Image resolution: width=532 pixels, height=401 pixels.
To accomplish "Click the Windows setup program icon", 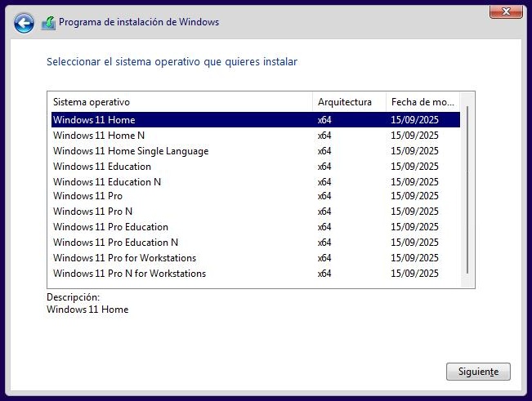I will pyautogui.click(x=48, y=23).
